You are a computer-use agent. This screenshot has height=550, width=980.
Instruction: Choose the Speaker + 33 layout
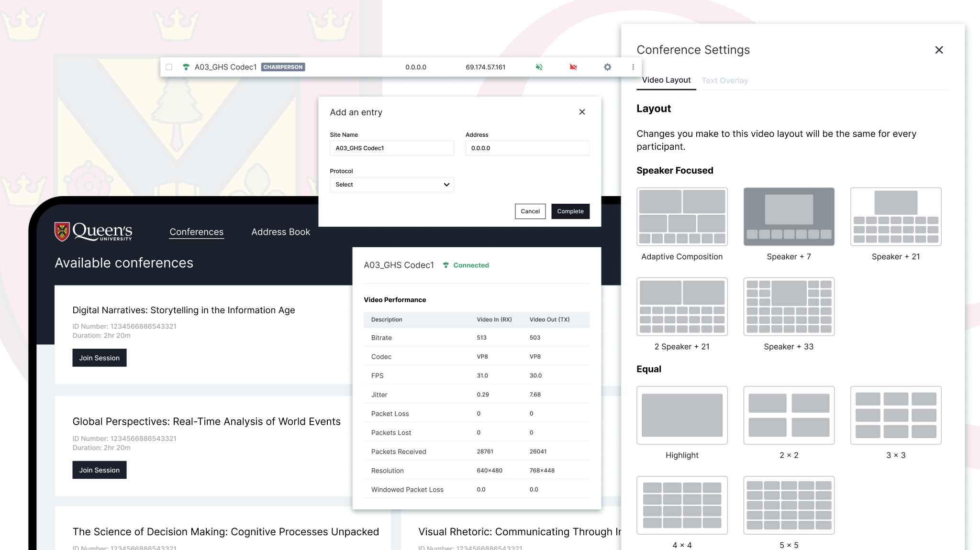(x=789, y=307)
